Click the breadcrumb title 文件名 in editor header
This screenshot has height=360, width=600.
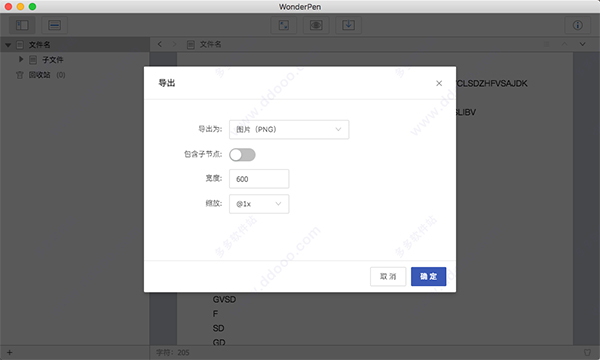coord(210,44)
